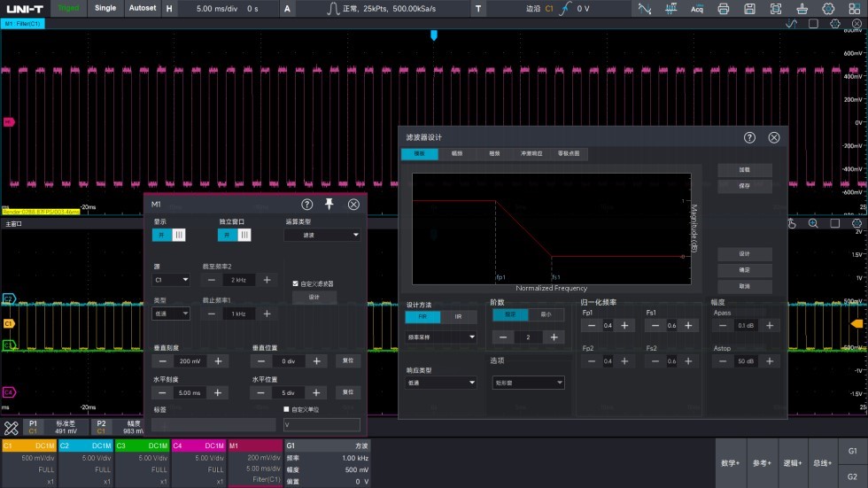
Task: Click the top toolbar settings gear icon
Action: point(829,9)
